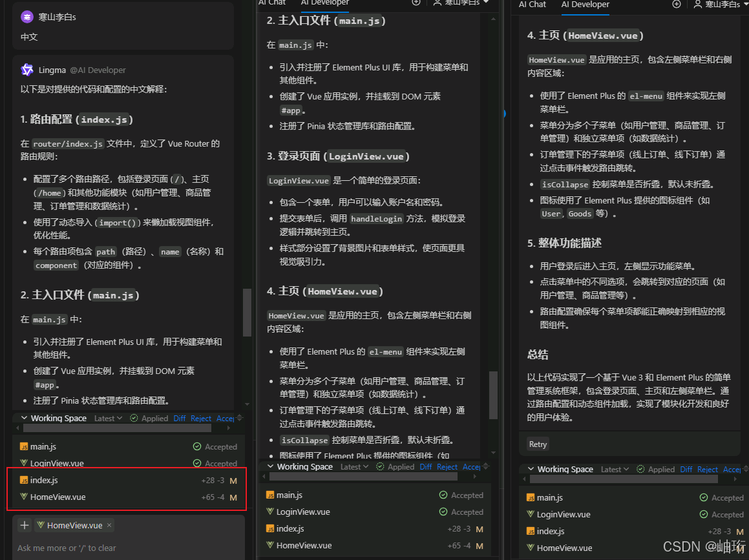This screenshot has width=749, height=560.
Task: Click the right arrow of middle panel horizontal scrollbar
Action: (475, 477)
